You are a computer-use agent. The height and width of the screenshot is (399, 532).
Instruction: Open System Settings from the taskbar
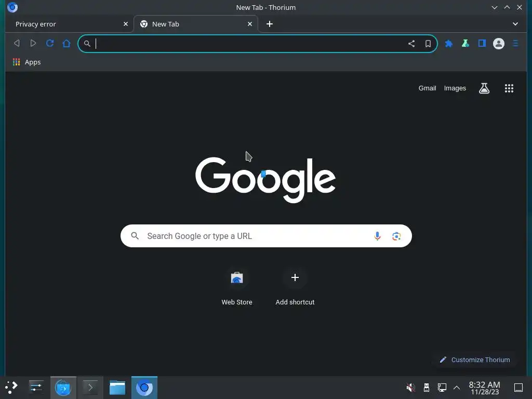coord(36,387)
